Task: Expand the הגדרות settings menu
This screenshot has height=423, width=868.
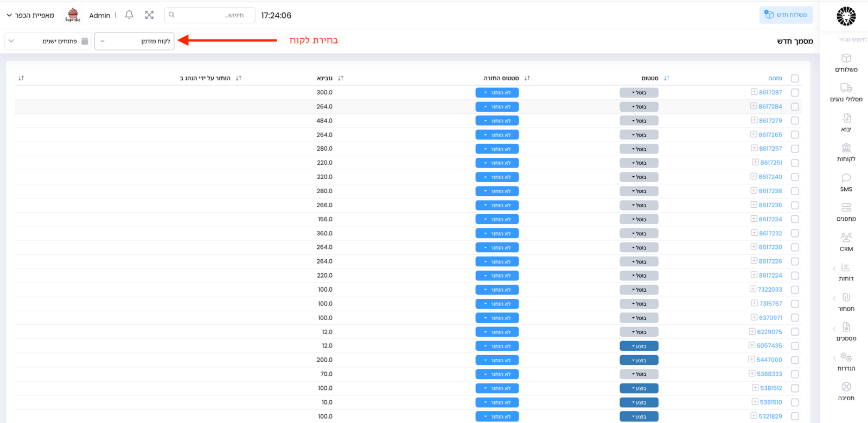Action: (x=846, y=362)
